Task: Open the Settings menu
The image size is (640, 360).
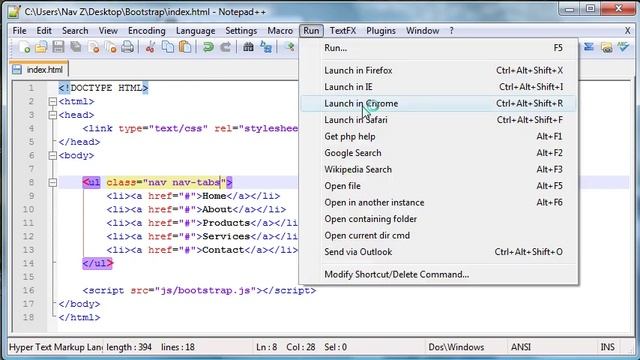Action: (241, 31)
